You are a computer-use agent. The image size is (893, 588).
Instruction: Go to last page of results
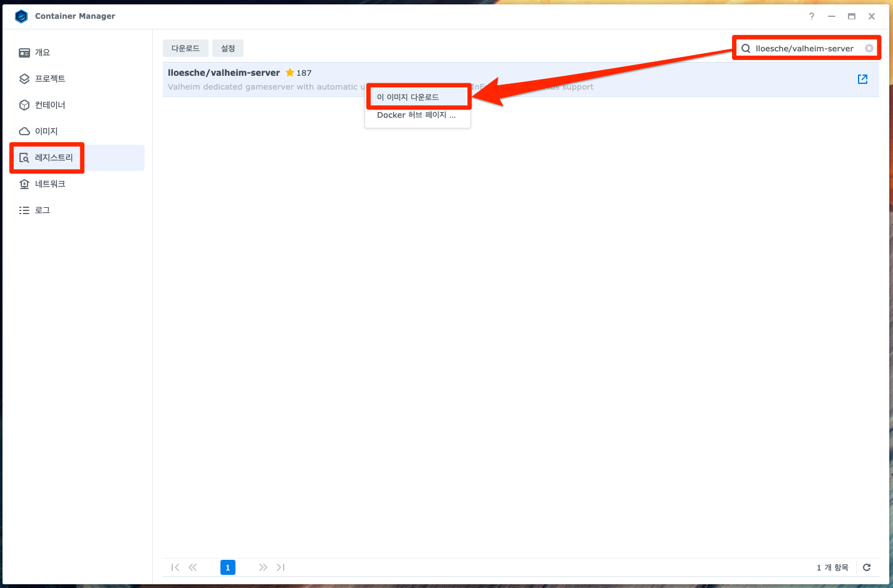tap(281, 567)
